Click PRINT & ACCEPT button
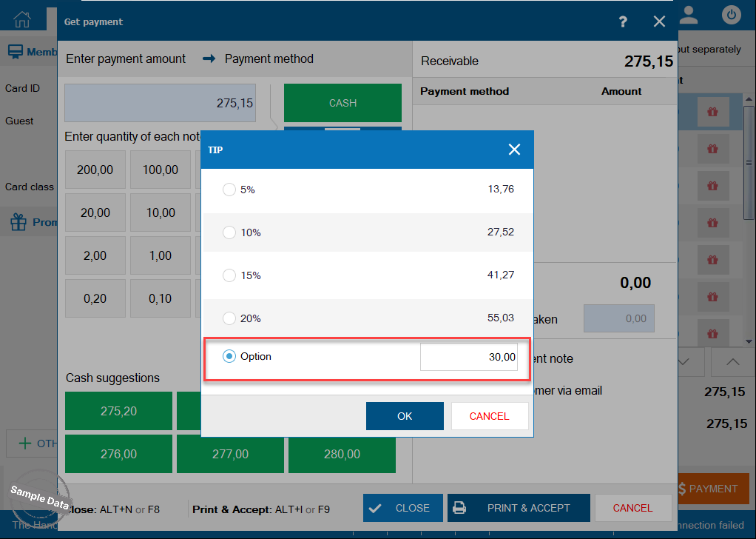Screen dimensions: 756x539 519,508
